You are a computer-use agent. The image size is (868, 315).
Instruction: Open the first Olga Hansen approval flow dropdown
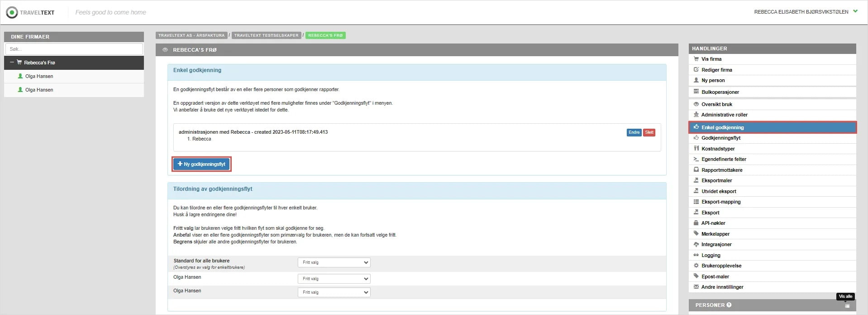[334, 279]
